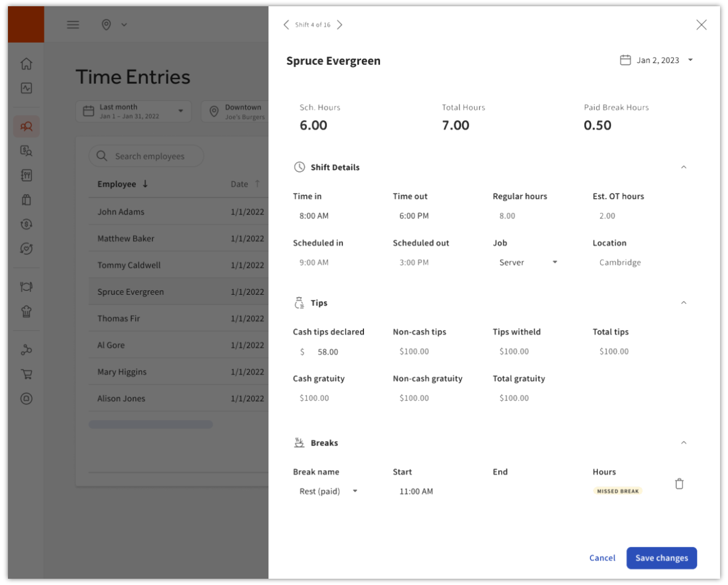Image resolution: width=728 pixels, height=585 pixels.
Task: Open the Jan 2, 2023 date picker
Action: [x=657, y=60]
